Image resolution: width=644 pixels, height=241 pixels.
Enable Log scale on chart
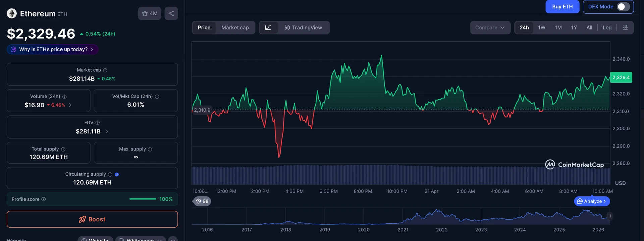coord(607,27)
